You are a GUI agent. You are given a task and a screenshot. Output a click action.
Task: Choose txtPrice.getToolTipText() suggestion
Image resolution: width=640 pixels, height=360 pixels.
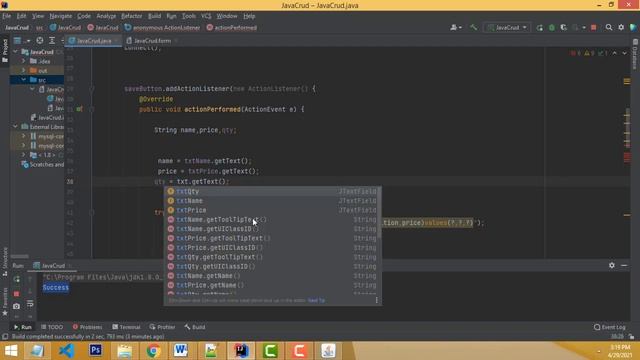(x=272, y=238)
